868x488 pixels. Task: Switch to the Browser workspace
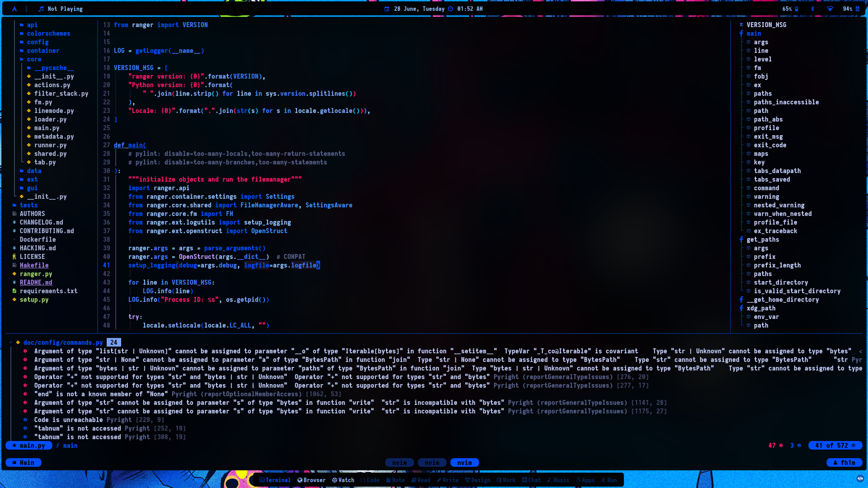[311, 480]
